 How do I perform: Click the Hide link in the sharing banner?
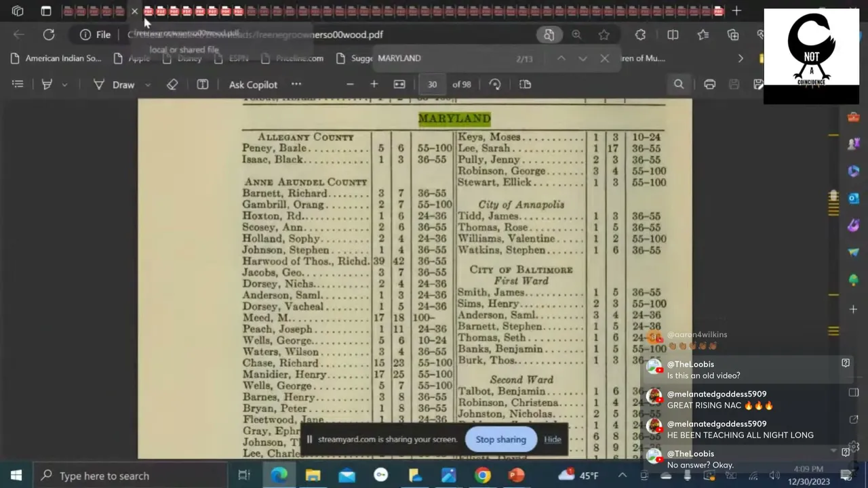(x=553, y=439)
